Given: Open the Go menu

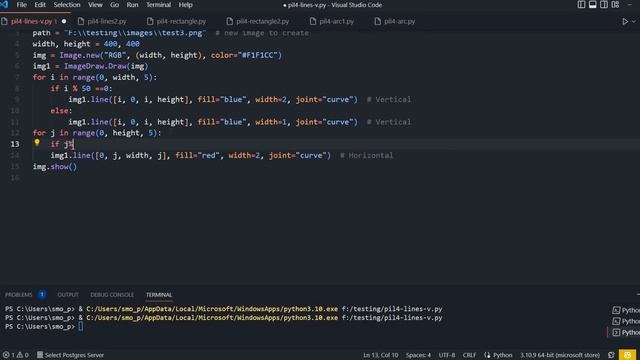Looking at the screenshot, I should 114,5.
